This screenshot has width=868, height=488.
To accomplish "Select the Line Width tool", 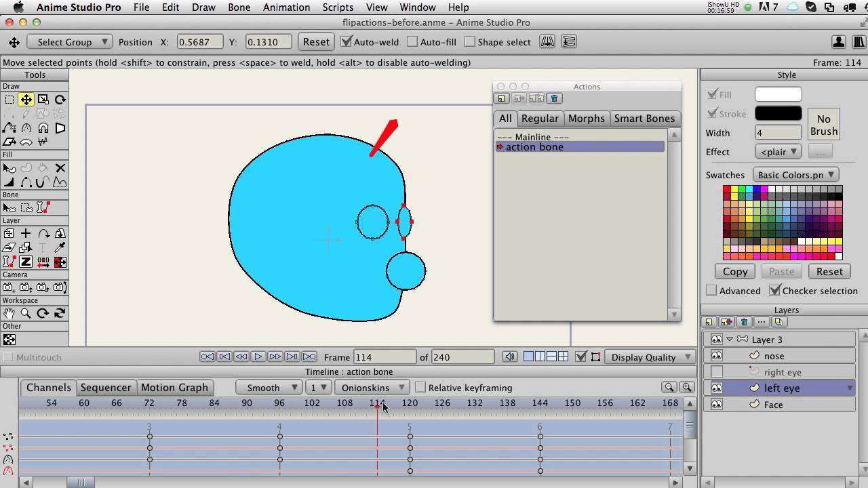I will click(x=9, y=182).
